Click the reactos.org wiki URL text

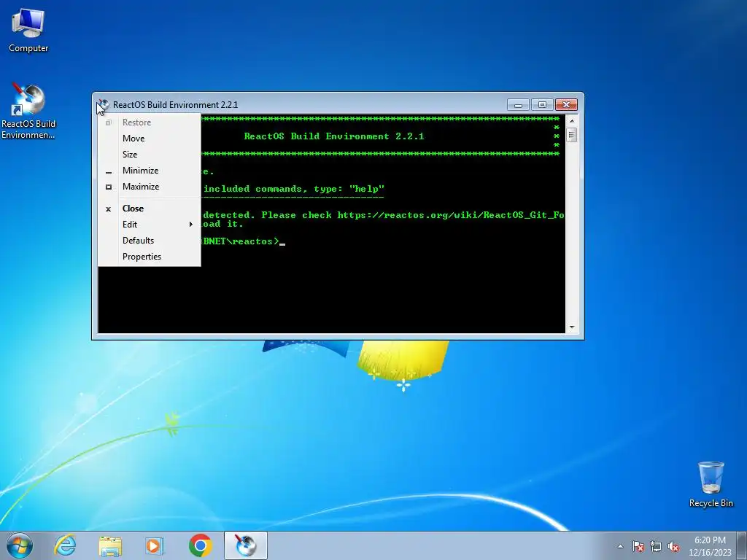(451, 215)
